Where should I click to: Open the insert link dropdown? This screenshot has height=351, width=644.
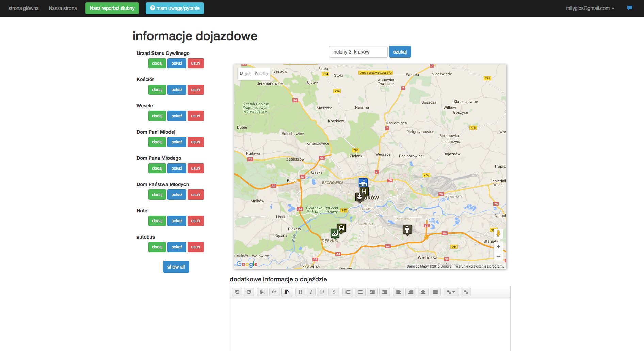pos(451,292)
